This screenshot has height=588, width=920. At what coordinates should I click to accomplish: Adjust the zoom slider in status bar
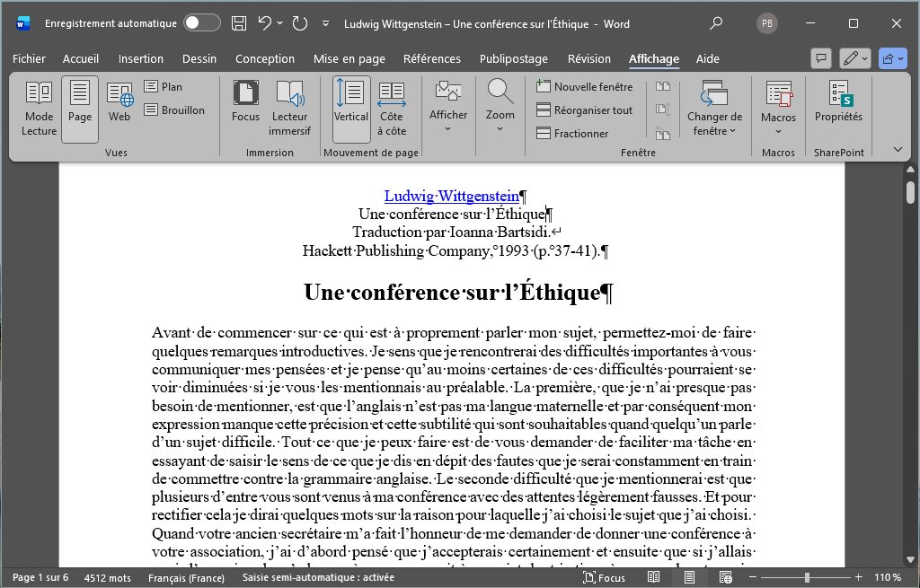(807, 578)
